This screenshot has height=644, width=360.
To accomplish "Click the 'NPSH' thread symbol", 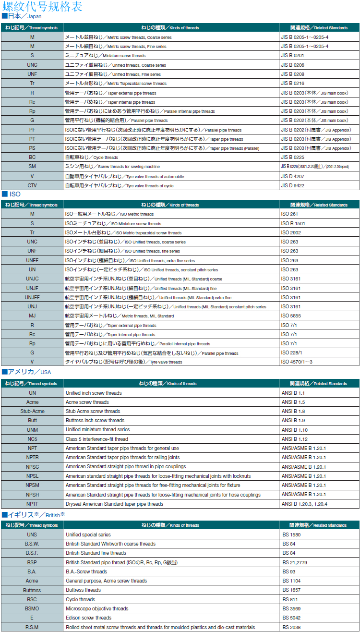I will [33, 495].
